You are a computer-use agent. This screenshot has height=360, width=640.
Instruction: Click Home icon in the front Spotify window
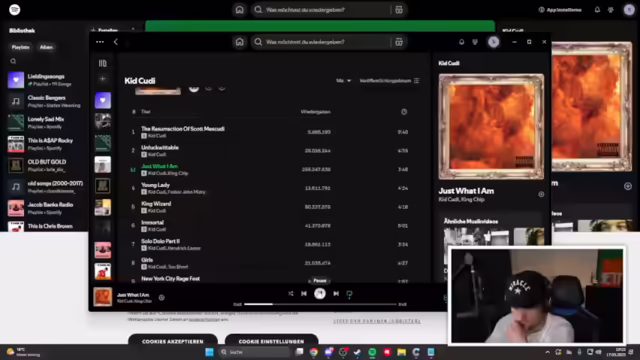tap(240, 42)
